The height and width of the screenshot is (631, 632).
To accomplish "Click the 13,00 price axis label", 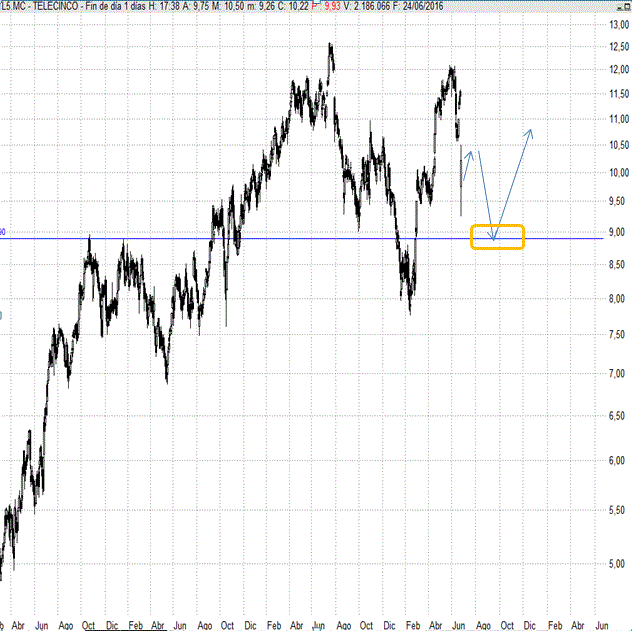I will tap(619, 25).
